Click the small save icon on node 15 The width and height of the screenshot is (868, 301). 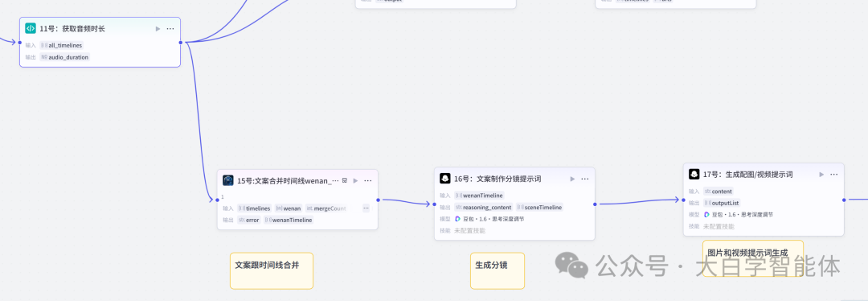tap(344, 180)
